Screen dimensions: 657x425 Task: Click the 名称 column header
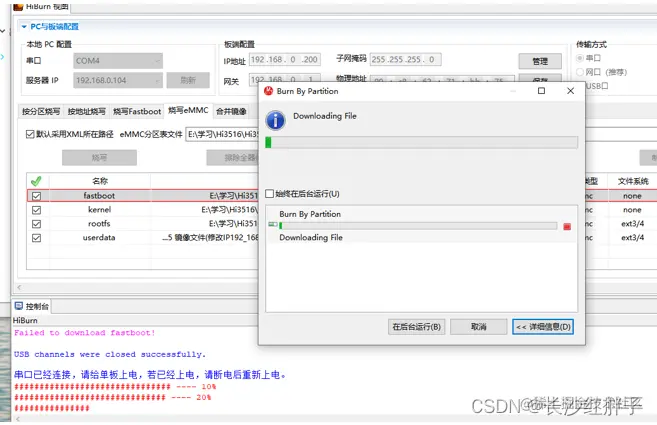(x=100, y=181)
